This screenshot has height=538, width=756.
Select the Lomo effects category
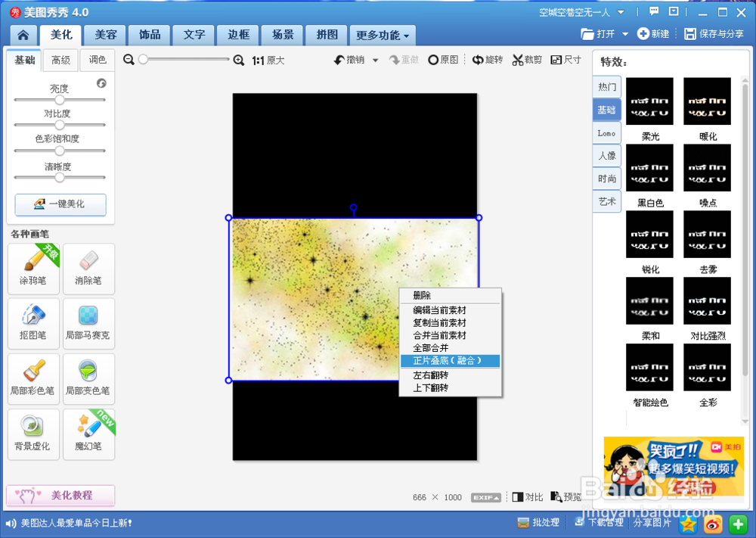click(606, 133)
